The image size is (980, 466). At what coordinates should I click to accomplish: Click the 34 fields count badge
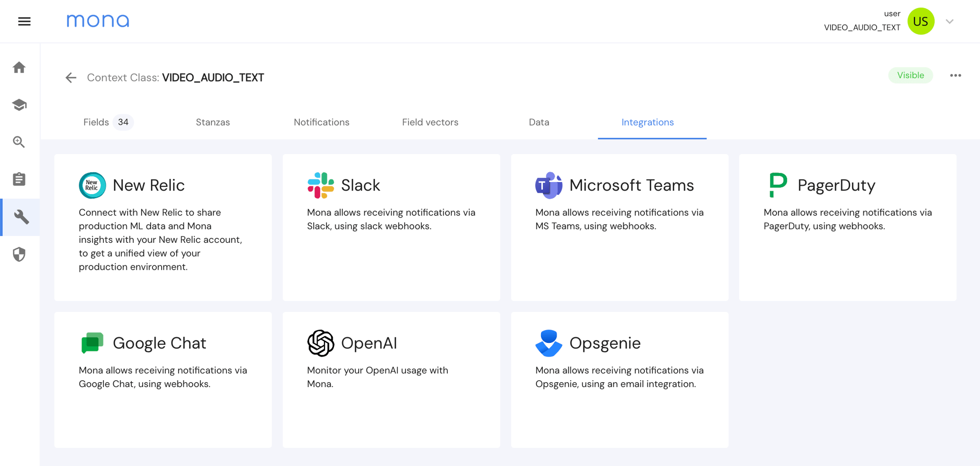point(123,122)
